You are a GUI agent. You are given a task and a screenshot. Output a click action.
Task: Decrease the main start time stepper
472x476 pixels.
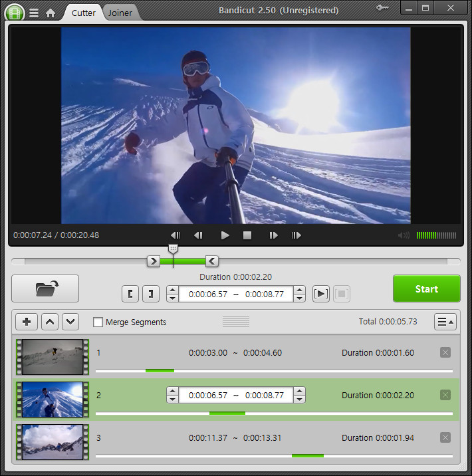(172, 298)
